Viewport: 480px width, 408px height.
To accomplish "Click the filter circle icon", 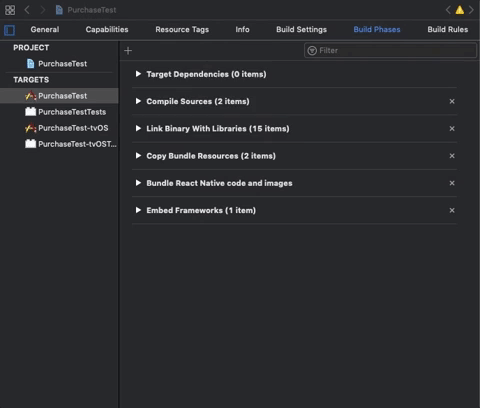I will (312, 51).
